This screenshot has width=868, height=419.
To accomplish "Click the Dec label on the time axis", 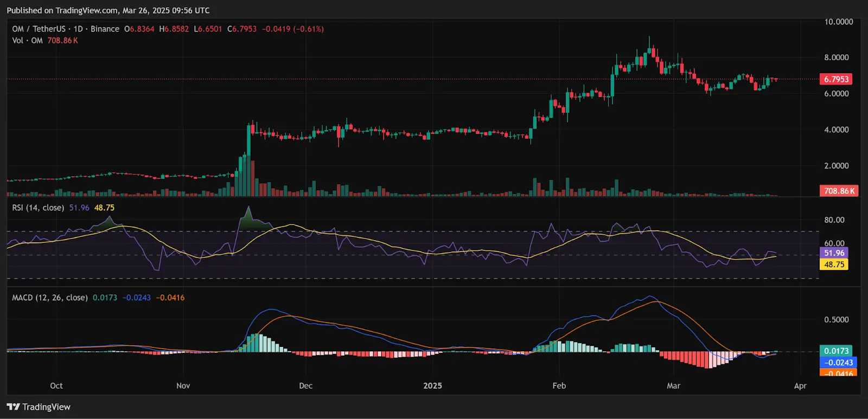I will (306, 386).
